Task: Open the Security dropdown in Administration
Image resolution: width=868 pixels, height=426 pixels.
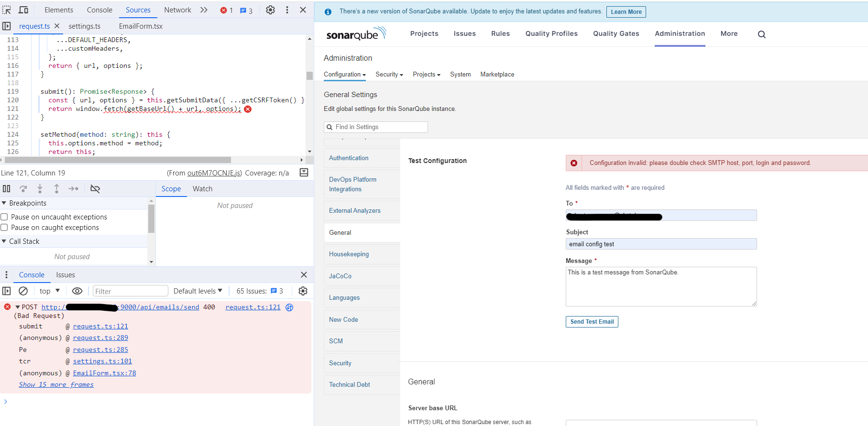Action: (x=389, y=75)
